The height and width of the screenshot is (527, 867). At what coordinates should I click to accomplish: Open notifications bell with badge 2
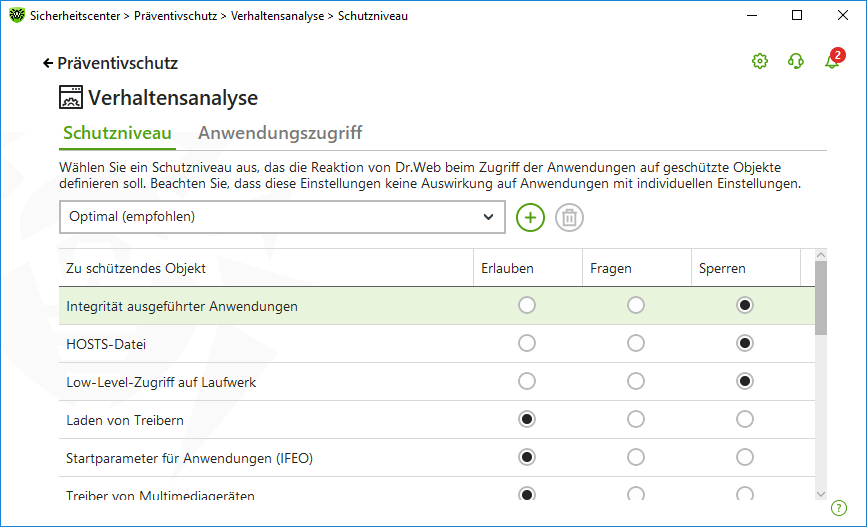pos(834,59)
